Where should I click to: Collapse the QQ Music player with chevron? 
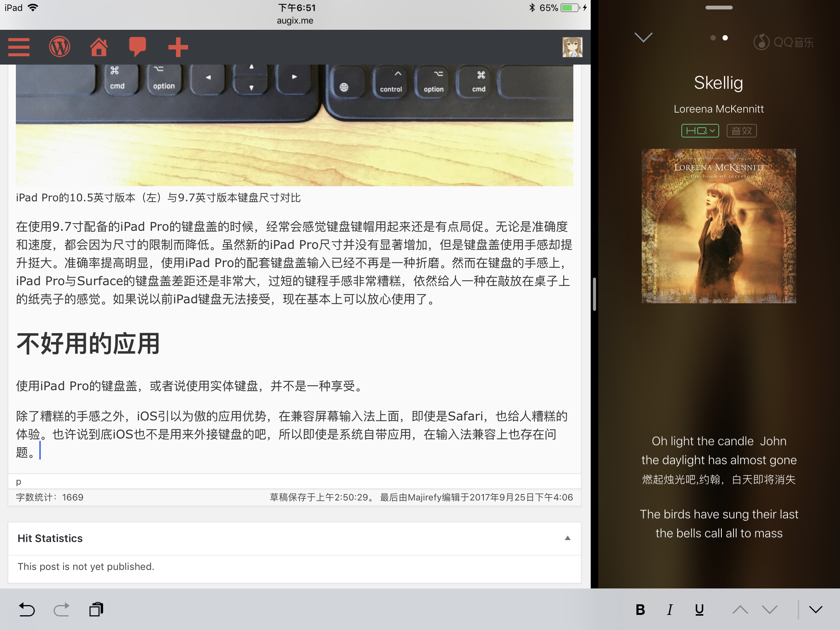[643, 37]
